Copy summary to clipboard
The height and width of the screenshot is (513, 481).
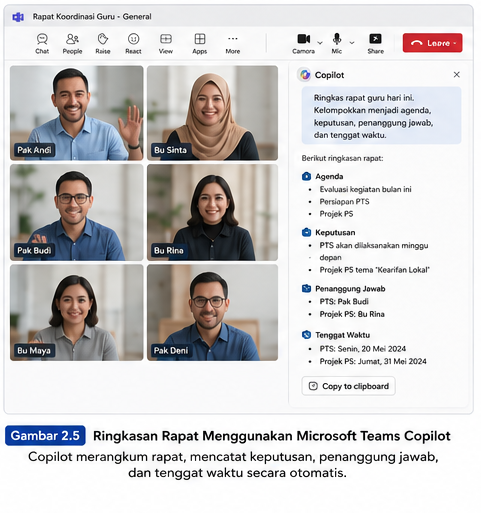point(348,386)
